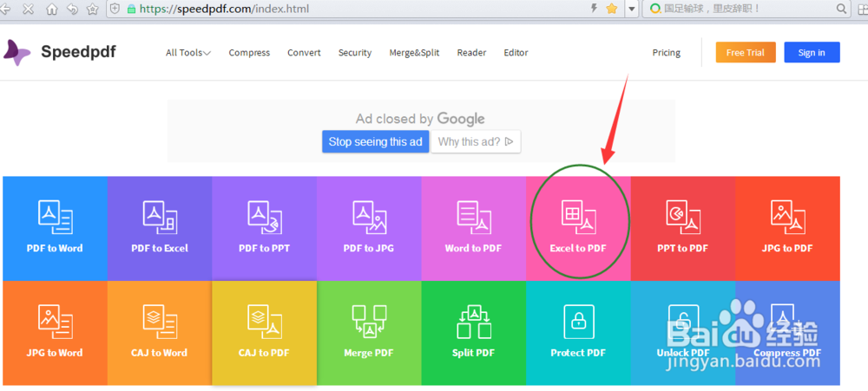Open the Reader menu item

[471, 53]
